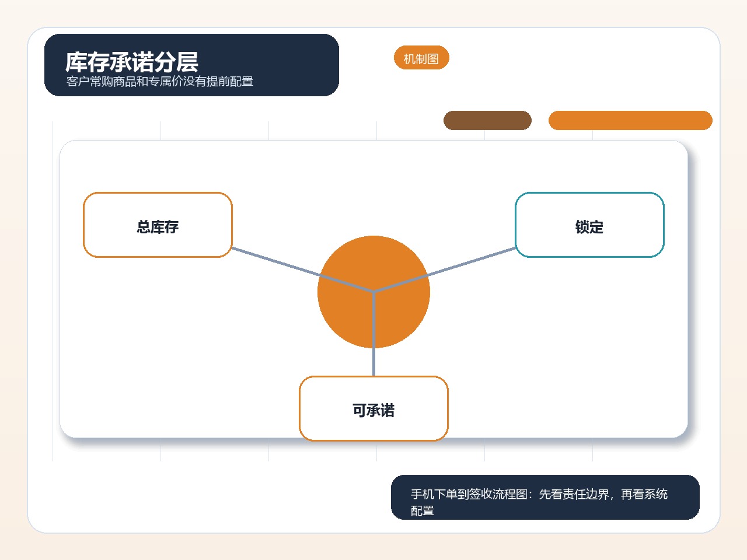Viewport: 747px width, 560px height.
Task: Click the title 库存承诺分层
Action: pyautogui.click(x=132, y=61)
